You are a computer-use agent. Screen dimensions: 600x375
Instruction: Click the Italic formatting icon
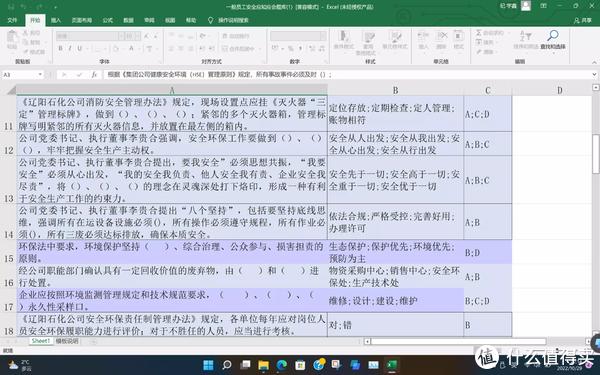[70, 49]
